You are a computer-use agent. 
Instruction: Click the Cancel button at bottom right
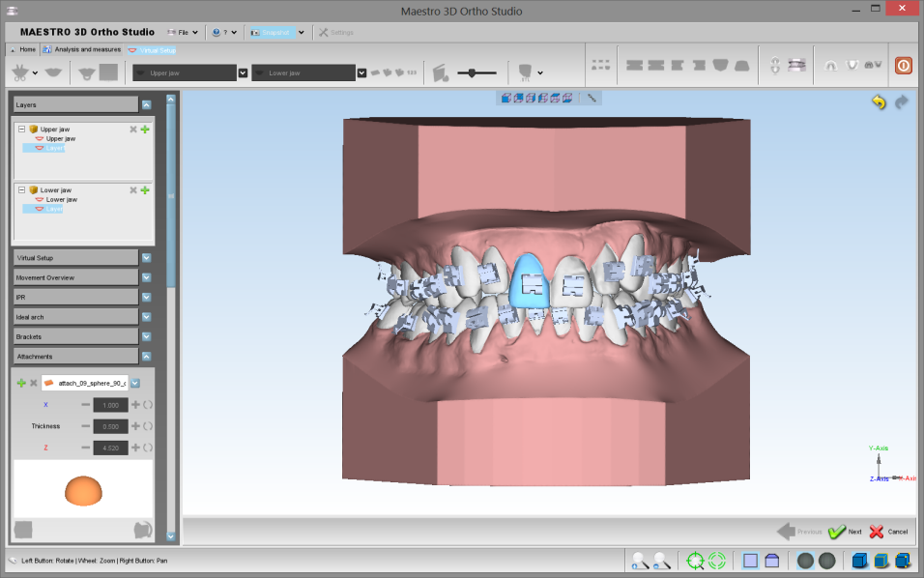889,532
